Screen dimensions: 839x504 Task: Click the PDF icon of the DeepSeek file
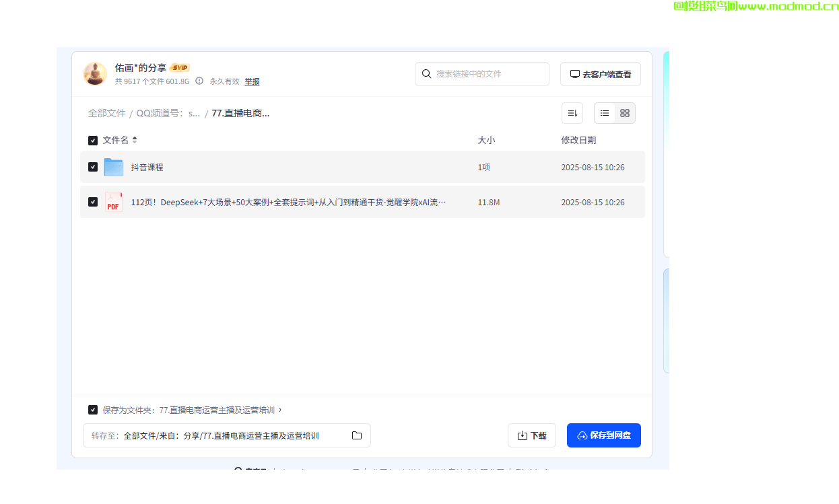pos(112,201)
